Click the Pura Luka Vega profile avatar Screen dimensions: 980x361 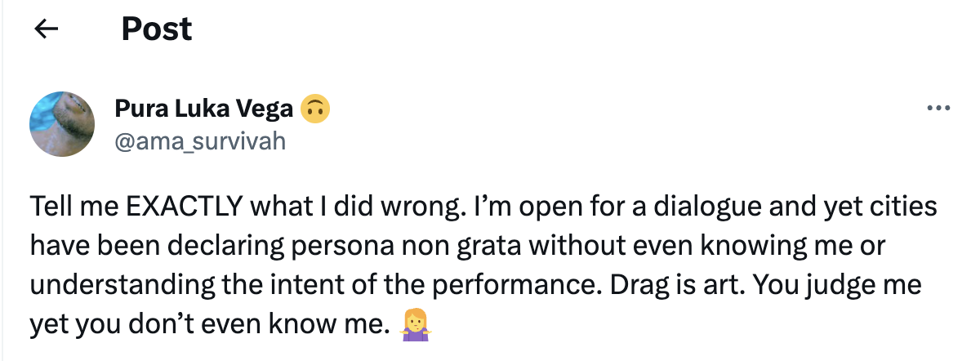point(62,124)
